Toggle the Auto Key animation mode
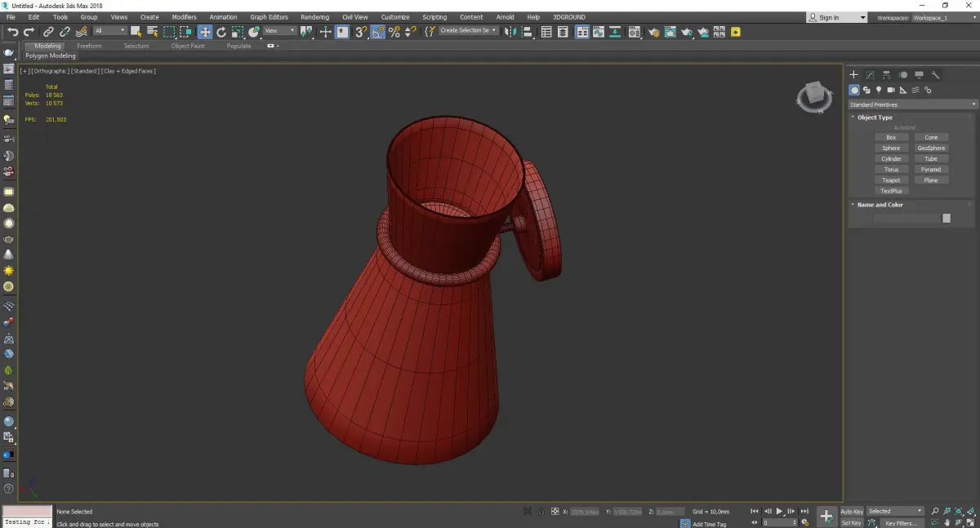Screen dimensions: 980x528 [x=852, y=512]
